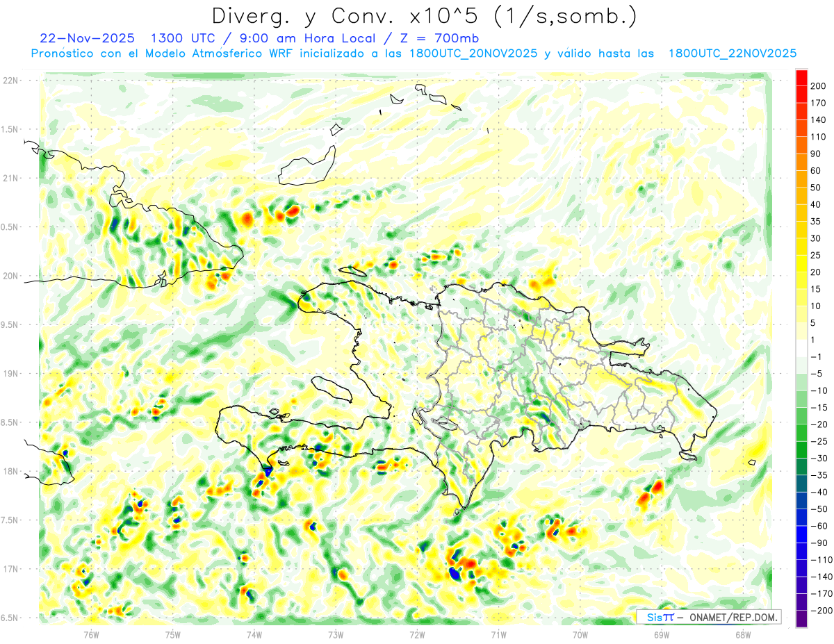Screen dimensions: 834x644
Task: Click colorbar value '-90'
Action: [x=818, y=543]
